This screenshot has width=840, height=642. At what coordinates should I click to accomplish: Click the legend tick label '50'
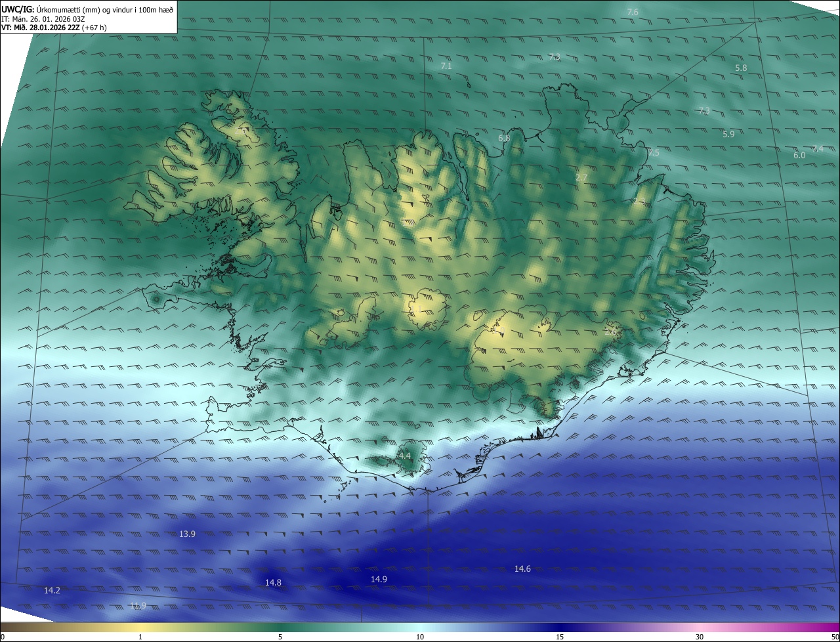coord(835,637)
